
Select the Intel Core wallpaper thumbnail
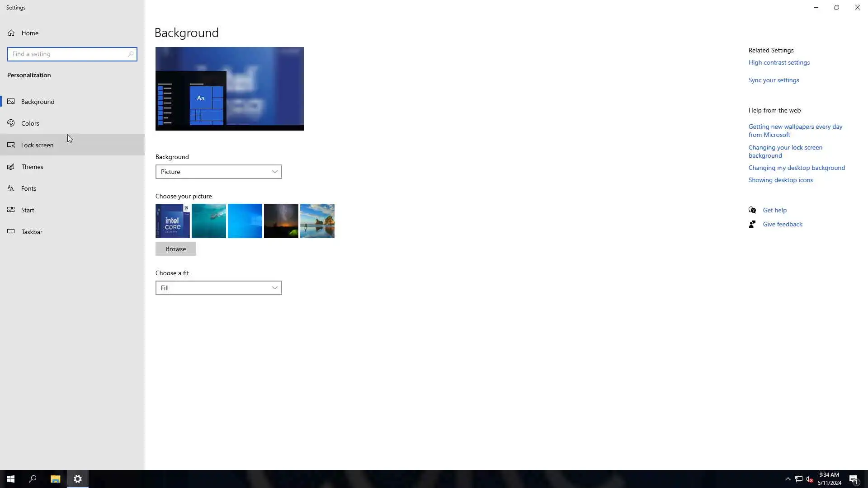[172, 221]
